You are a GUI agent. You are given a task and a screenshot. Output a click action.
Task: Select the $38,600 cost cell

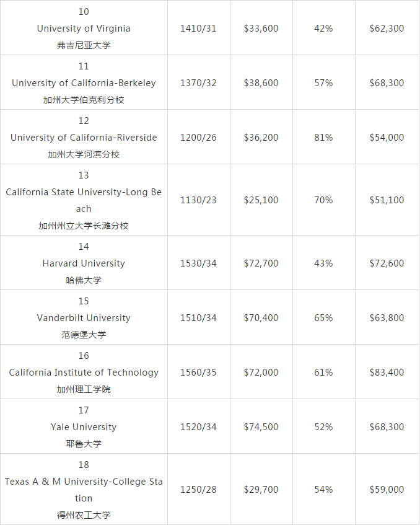pyautogui.click(x=261, y=83)
